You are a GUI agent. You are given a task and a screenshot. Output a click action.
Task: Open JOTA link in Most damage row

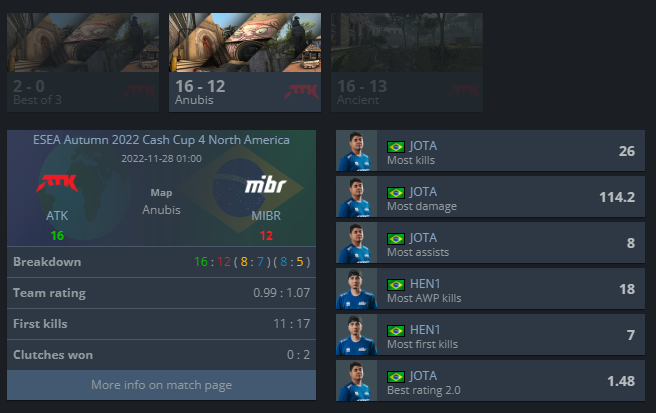423,192
